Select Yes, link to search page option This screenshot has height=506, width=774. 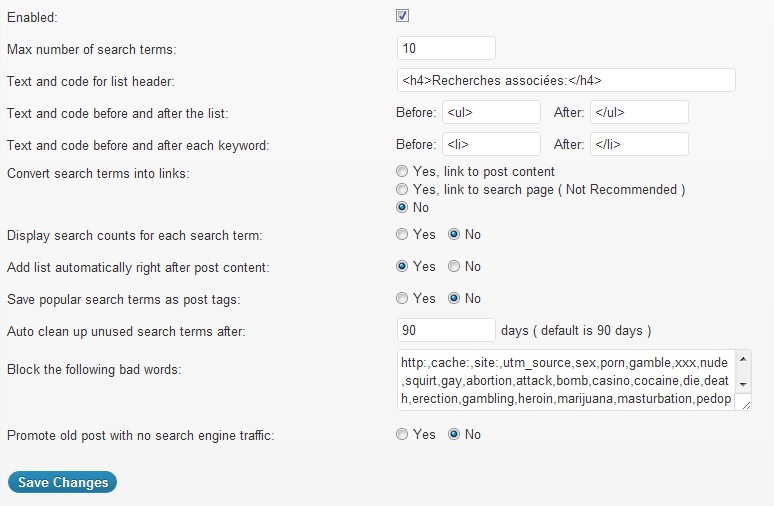[x=402, y=190]
